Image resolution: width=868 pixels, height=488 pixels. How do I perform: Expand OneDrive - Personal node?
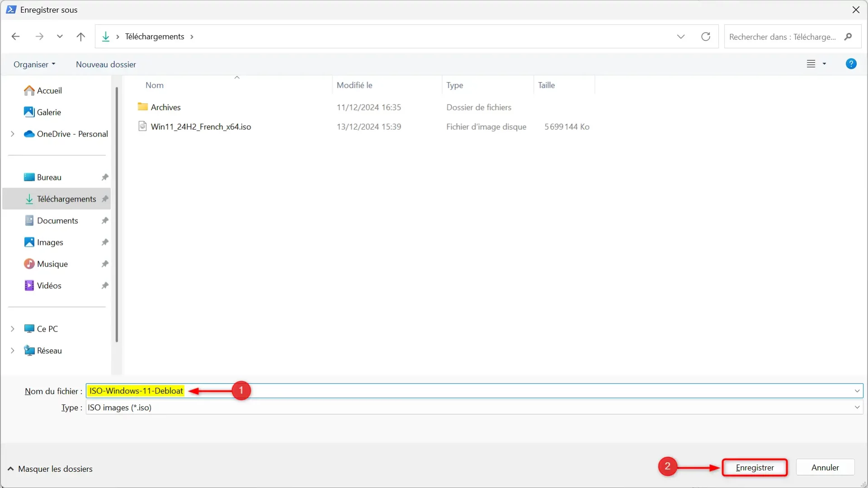(x=13, y=134)
